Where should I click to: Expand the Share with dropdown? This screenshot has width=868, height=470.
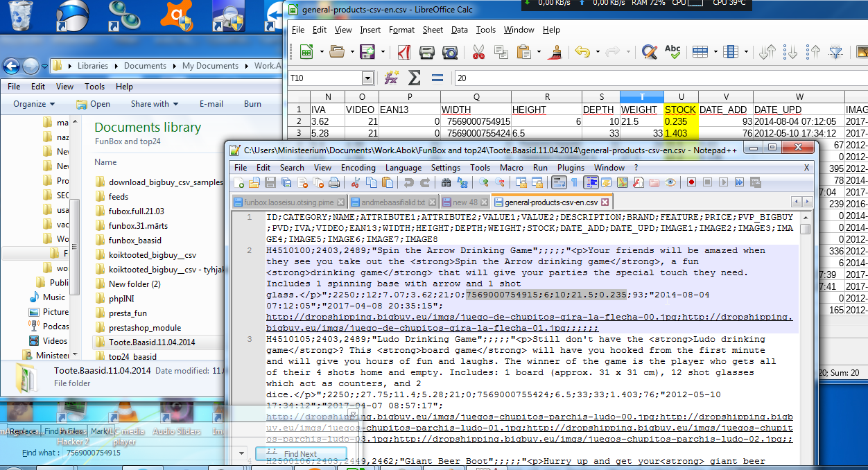pyautogui.click(x=155, y=104)
